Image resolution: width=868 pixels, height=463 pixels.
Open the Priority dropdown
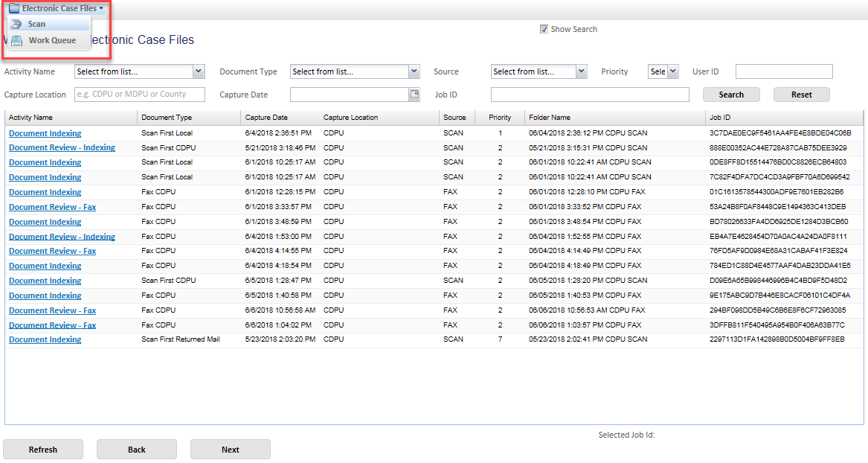pos(672,71)
